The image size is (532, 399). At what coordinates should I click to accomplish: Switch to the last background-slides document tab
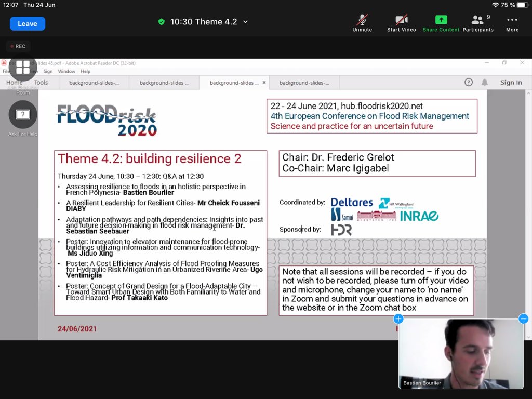pos(304,83)
